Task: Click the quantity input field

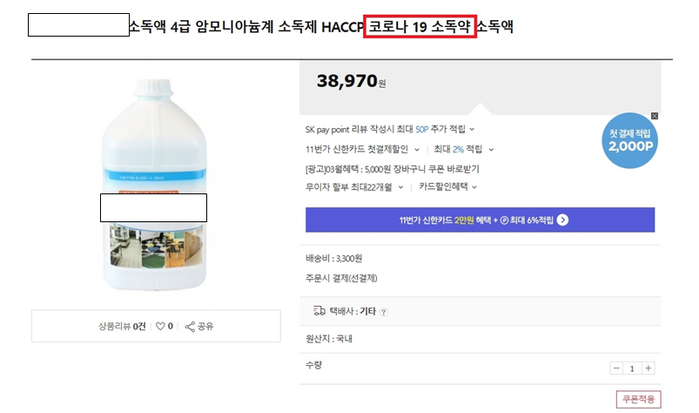Action: pyautogui.click(x=632, y=368)
